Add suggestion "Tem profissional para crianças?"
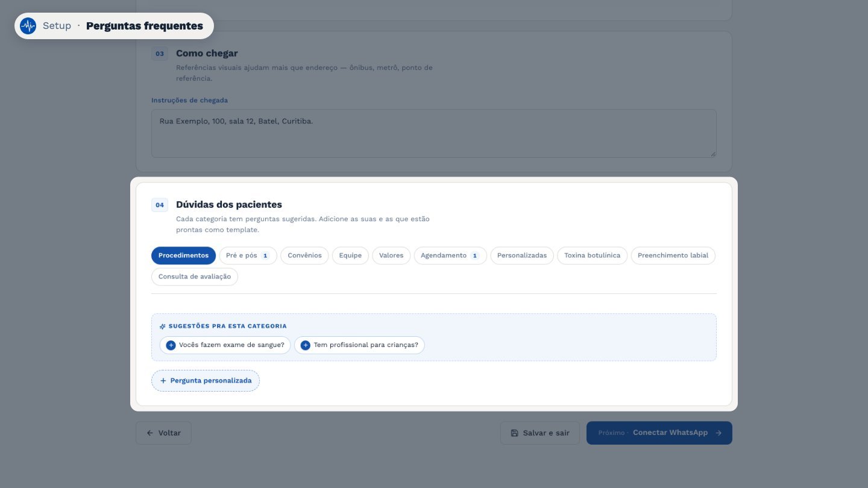Screen dimensions: 868x488 359,345
